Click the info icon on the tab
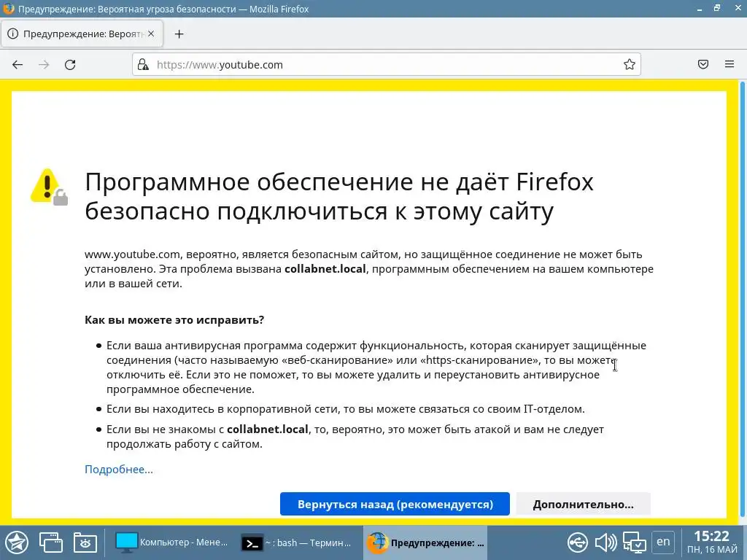The width and height of the screenshot is (747, 560). (13, 34)
